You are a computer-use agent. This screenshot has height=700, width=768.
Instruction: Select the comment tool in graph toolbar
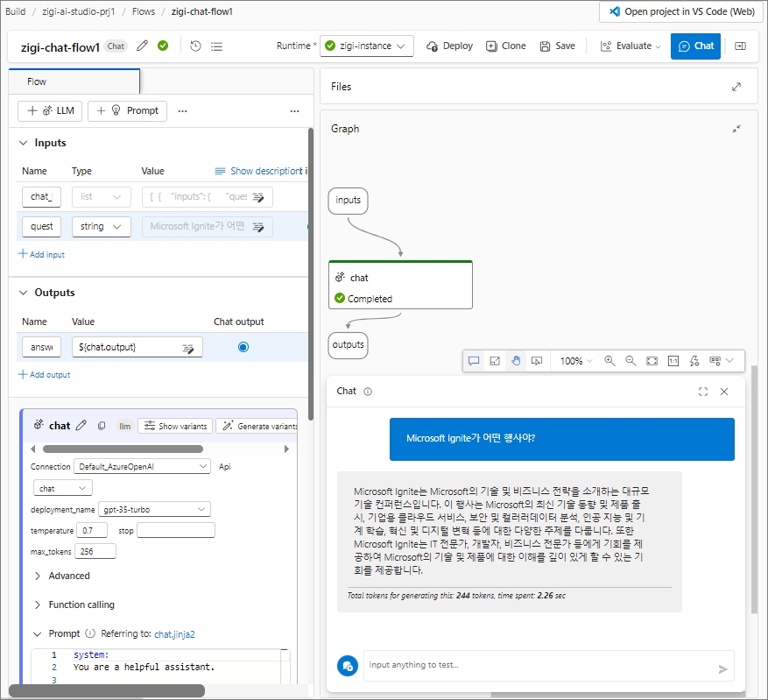point(474,361)
